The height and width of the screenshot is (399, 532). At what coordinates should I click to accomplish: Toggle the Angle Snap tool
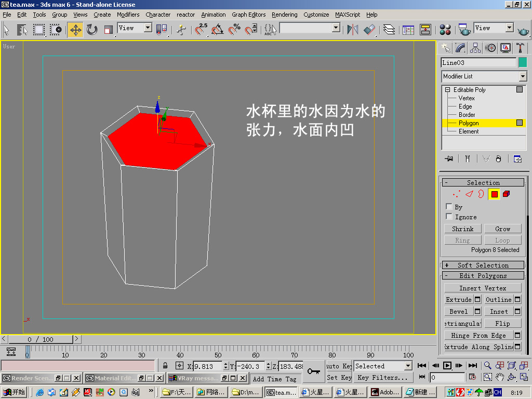pos(218,30)
